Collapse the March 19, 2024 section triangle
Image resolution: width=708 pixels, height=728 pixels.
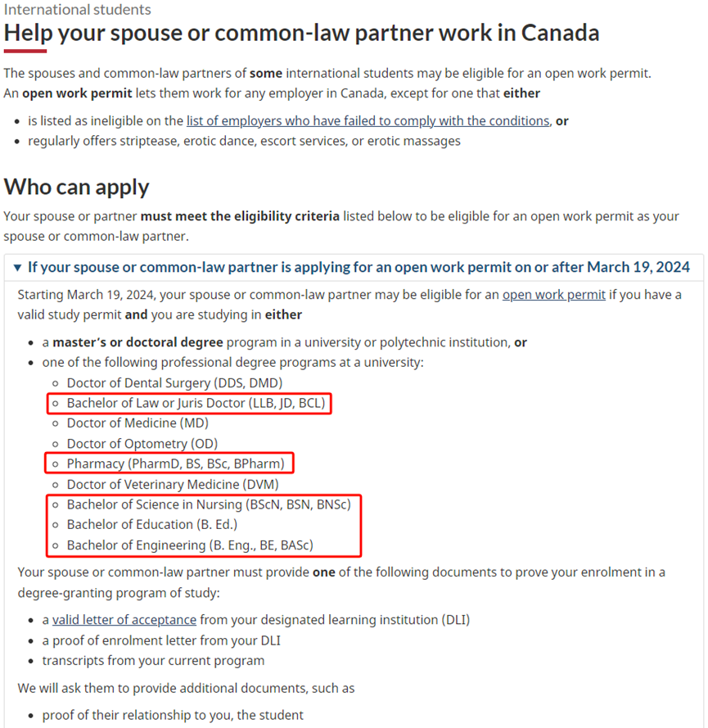(18, 267)
